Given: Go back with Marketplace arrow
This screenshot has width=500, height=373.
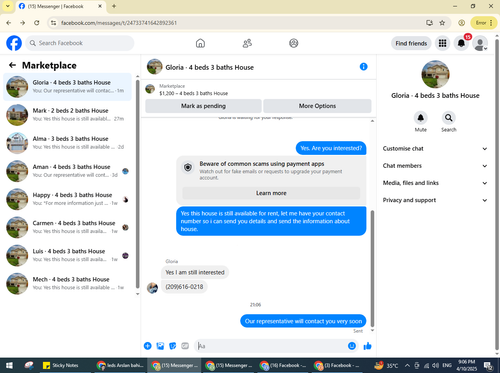Looking at the screenshot, I should 12,65.
